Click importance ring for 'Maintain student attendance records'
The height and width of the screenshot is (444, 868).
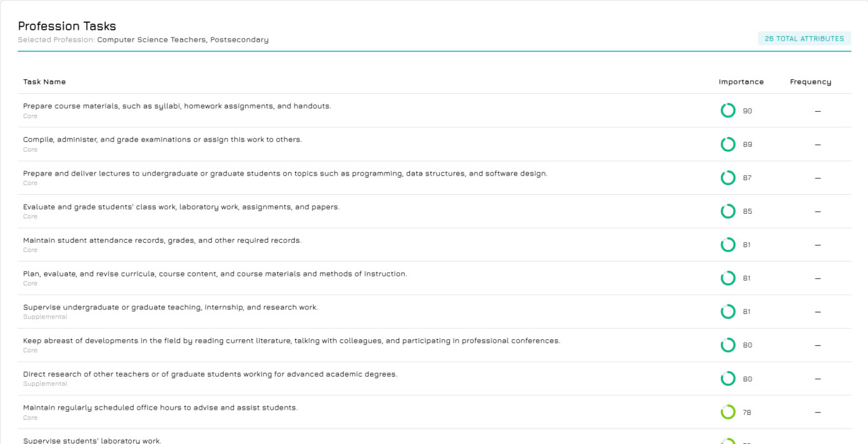coord(728,245)
